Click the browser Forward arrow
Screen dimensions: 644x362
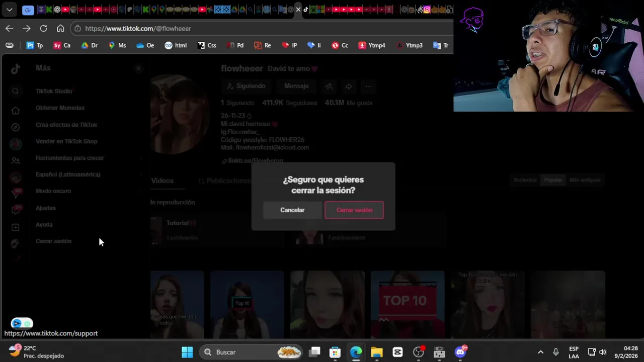coord(26,29)
